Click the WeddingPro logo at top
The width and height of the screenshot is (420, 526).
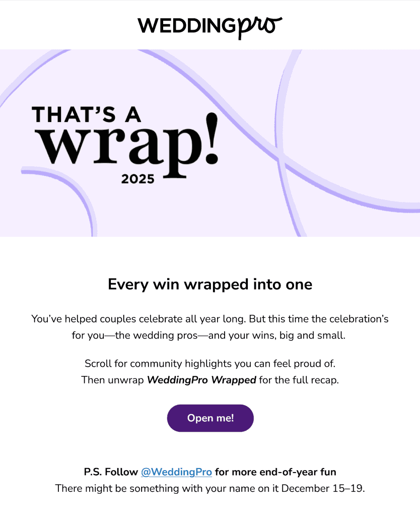point(209,26)
